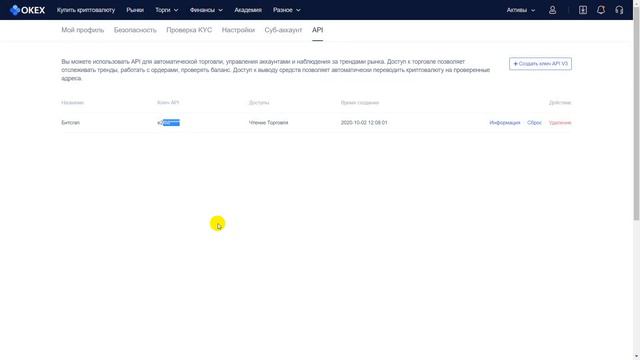The width and height of the screenshot is (640, 360).
Task: Open Купить криптовалюту in top navigation
Action: tap(86, 10)
